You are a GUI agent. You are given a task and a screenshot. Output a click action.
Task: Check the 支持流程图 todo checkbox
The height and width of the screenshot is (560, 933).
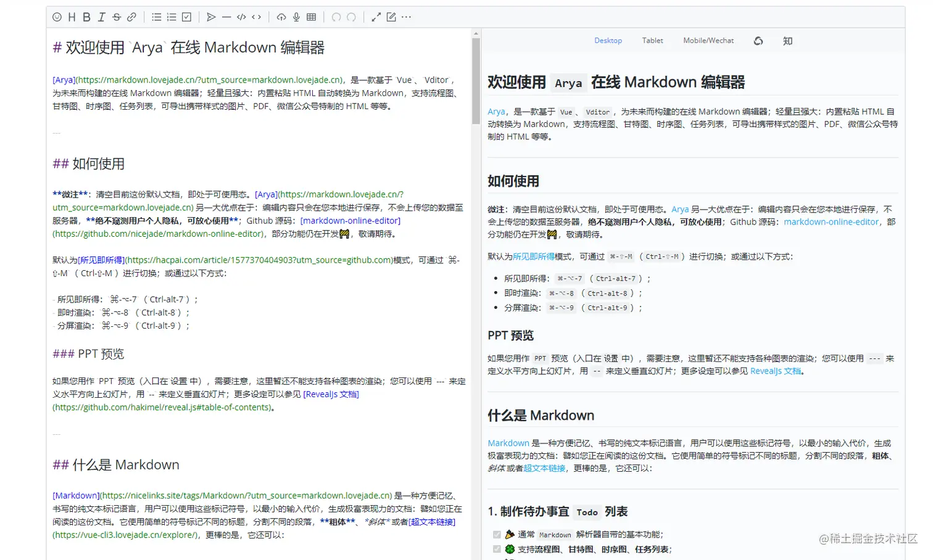[497, 549]
